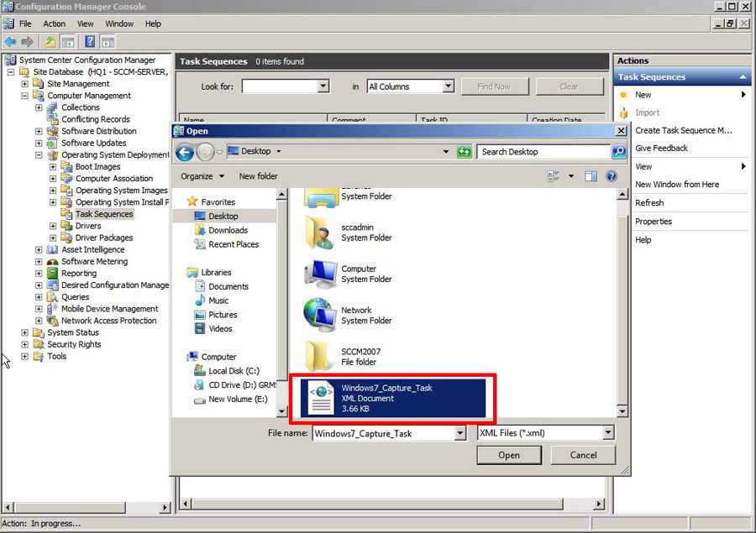This screenshot has height=533, width=756.
Task: Click the up-one-level folder toolbar icon
Action: 50,42
